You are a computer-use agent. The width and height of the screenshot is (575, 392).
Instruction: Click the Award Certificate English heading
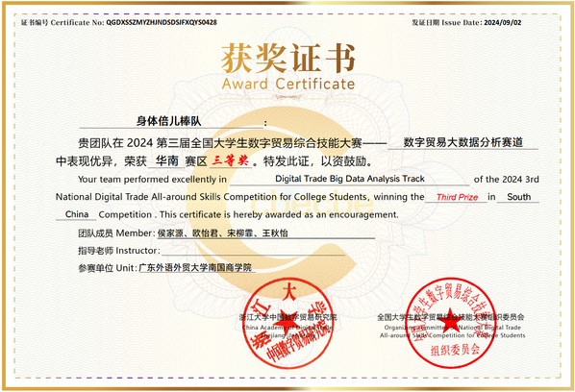pos(288,84)
